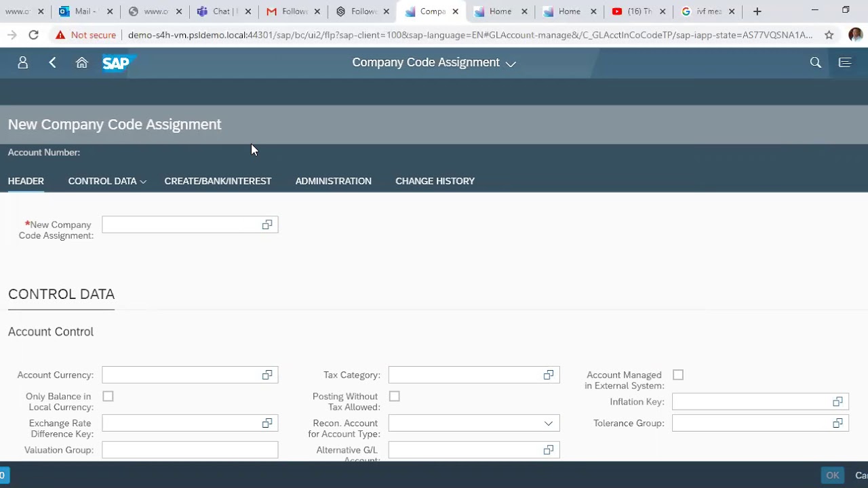Click the New Company Code Assignment page title
The image size is (868, 488).
tap(115, 124)
